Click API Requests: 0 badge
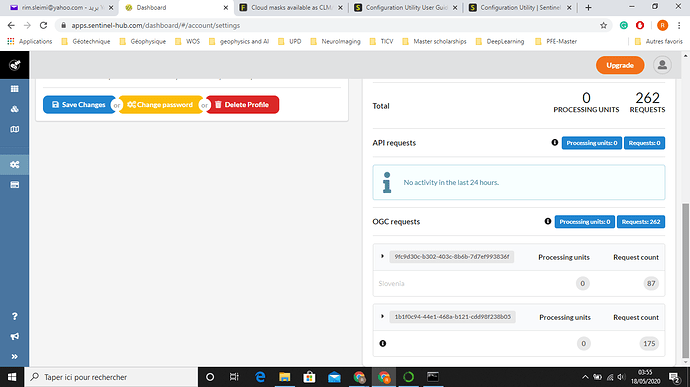This screenshot has height=387, width=690. pyautogui.click(x=644, y=143)
